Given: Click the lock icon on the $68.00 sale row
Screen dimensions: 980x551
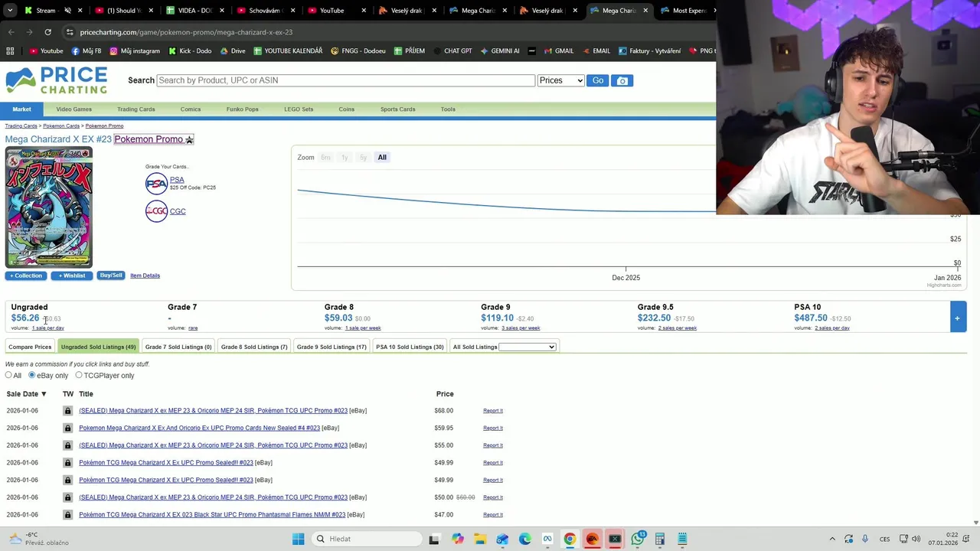Looking at the screenshot, I should (67, 411).
